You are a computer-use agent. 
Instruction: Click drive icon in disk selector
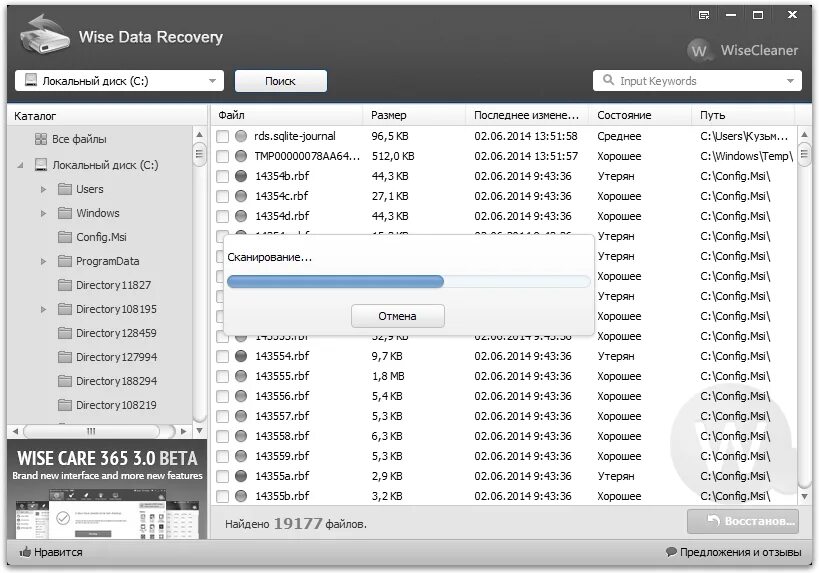coord(31,80)
